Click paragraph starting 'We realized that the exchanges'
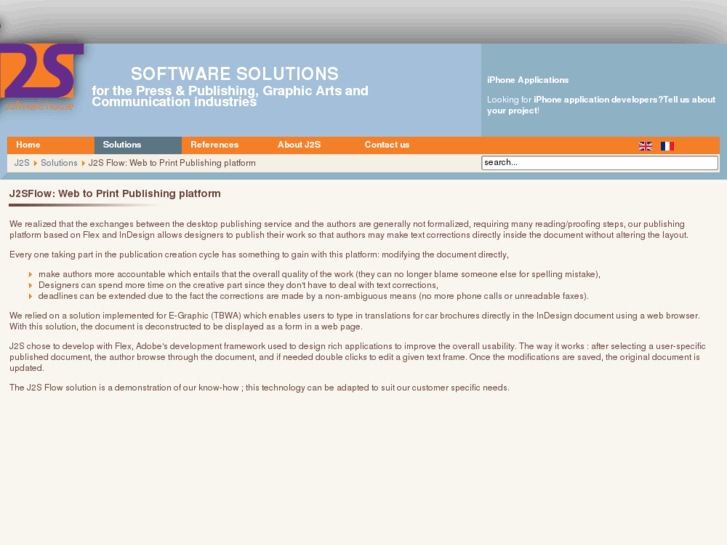 pos(349,229)
